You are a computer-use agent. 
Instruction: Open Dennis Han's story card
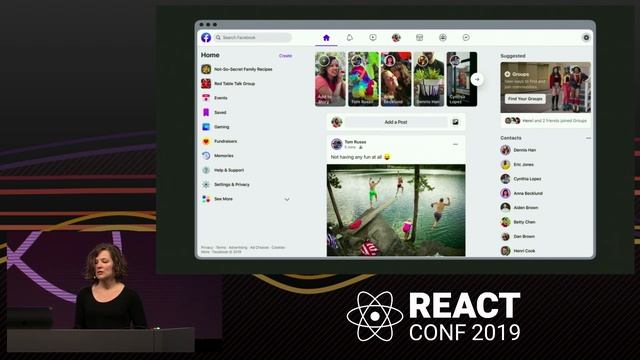click(429, 79)
